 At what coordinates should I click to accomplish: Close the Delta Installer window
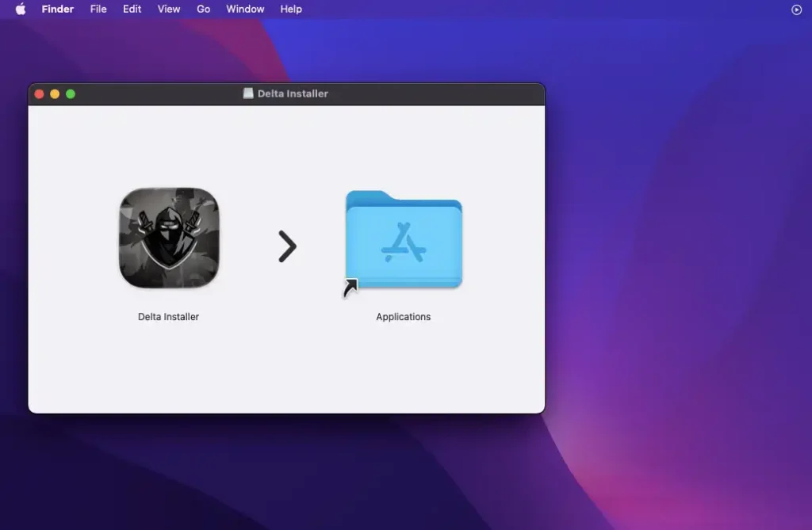click(39, 93)
